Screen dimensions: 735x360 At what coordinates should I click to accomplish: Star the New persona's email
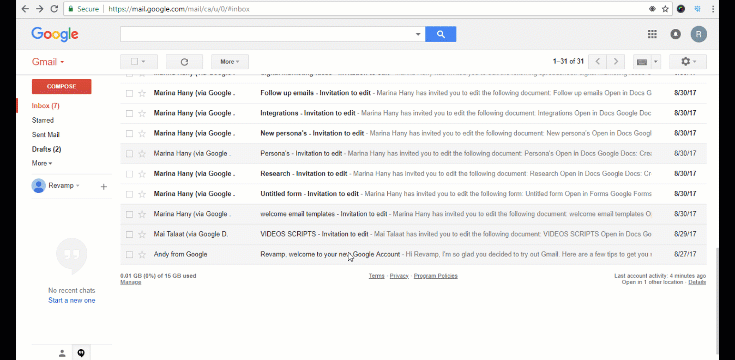(x=142, y=134)
